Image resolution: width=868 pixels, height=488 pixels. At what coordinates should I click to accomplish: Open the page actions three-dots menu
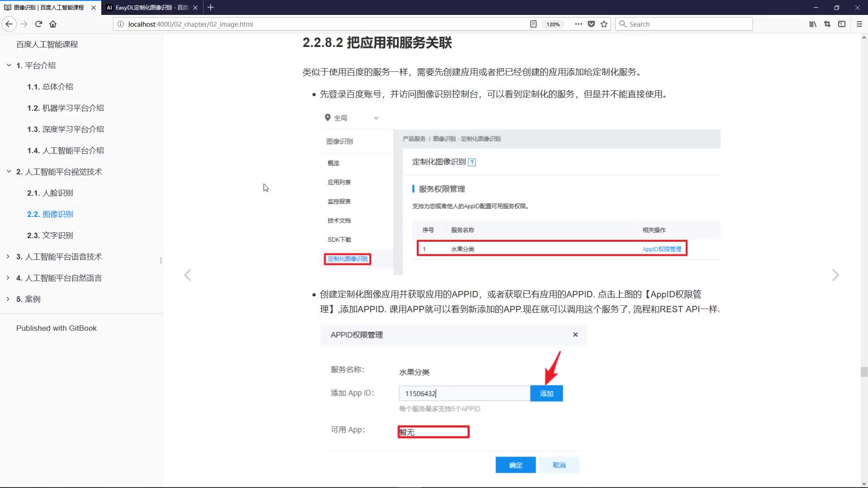click(578, 24)
